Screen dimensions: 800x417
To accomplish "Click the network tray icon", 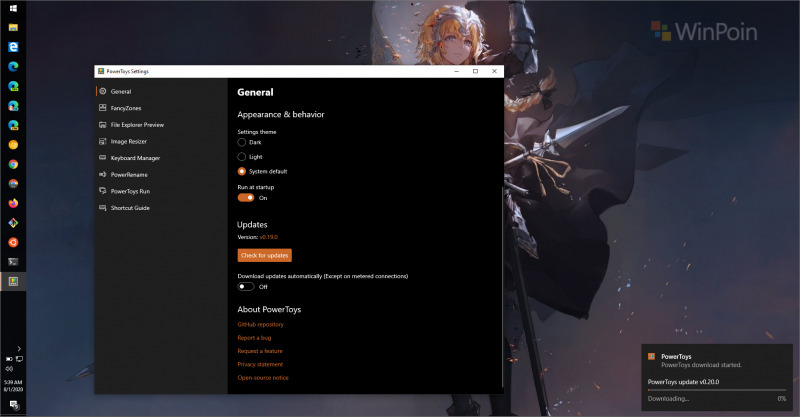I will coord(19,359).
